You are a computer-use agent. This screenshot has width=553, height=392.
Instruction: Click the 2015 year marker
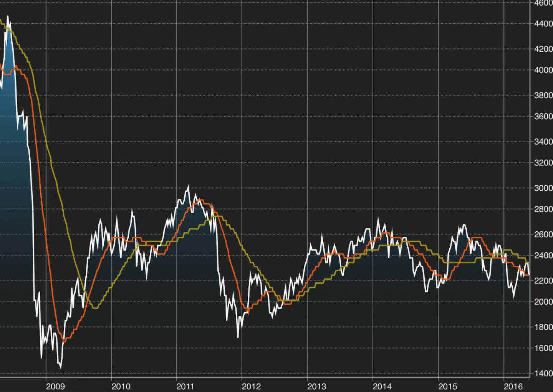447,386
